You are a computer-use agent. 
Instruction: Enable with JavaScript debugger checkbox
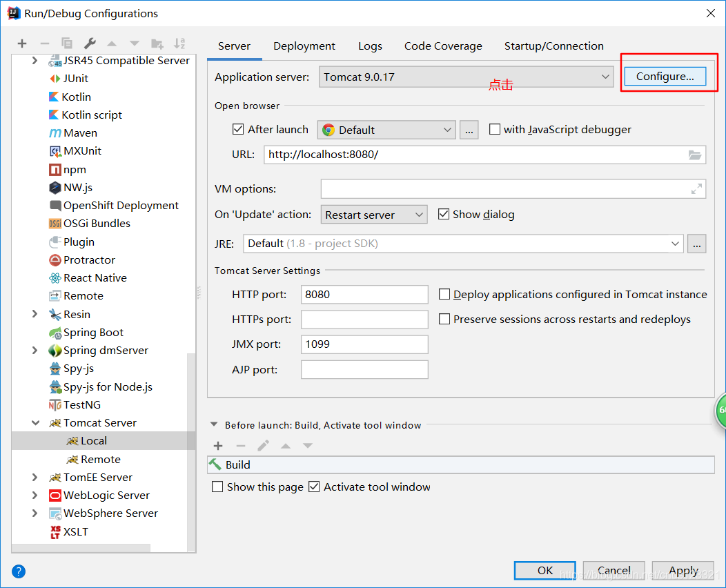coord(495,129)
